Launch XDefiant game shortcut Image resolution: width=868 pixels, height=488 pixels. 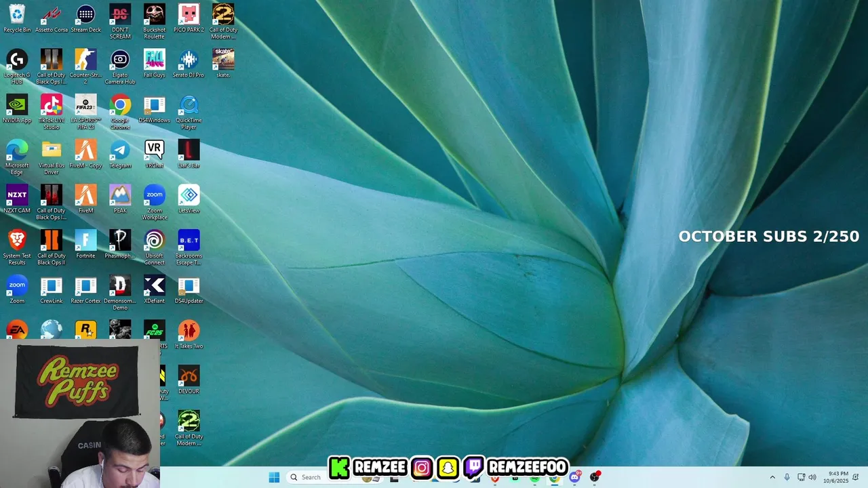coord(155,289)
